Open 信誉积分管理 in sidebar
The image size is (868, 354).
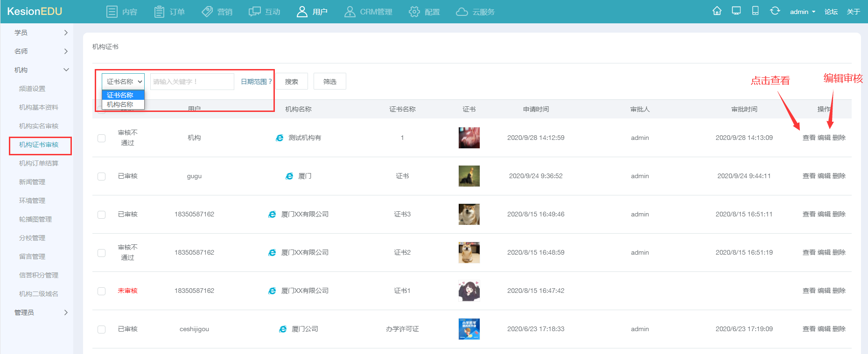tap(39, 275)
